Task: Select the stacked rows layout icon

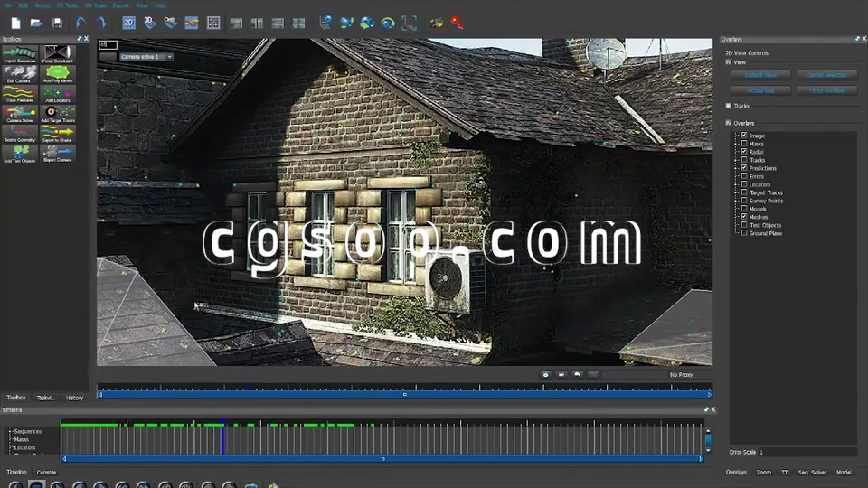Action: pyautogui.click(x=278, y=23)
